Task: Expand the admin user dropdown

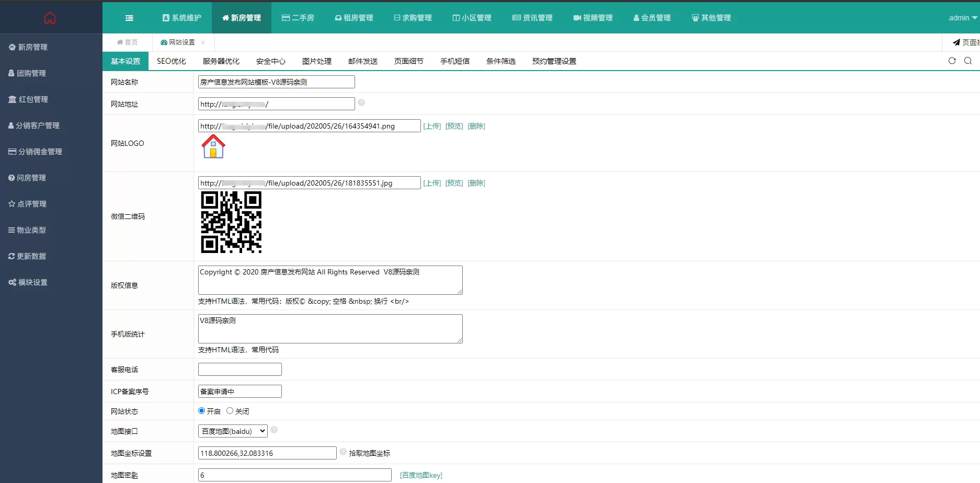Action: (963, 18)
